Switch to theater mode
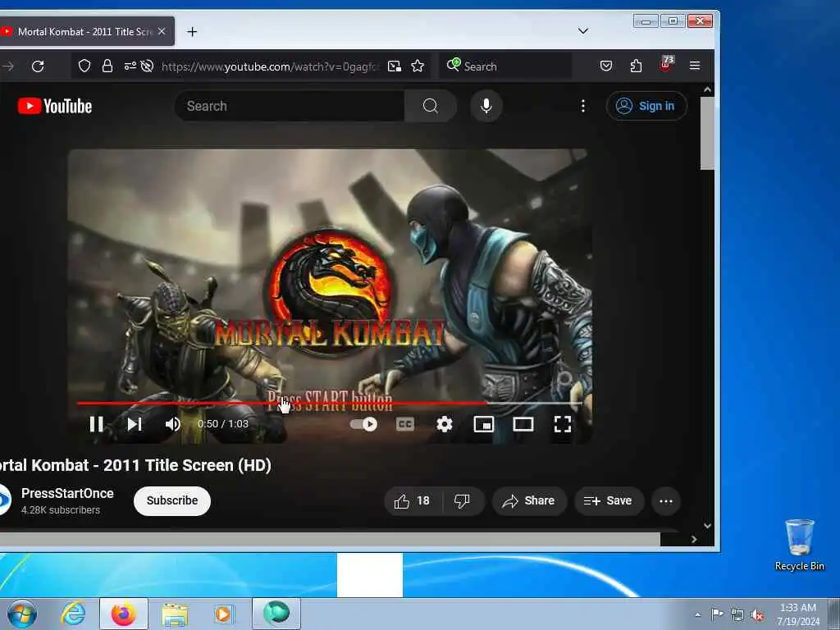 pyautogui.click(x=523, y=424)
